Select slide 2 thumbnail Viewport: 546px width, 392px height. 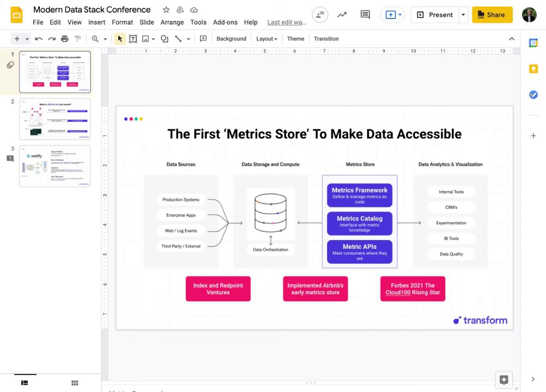tap(55, 119)
